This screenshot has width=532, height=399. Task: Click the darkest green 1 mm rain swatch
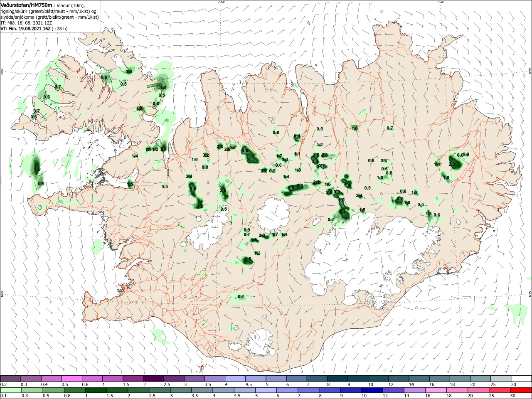(96, 390)
